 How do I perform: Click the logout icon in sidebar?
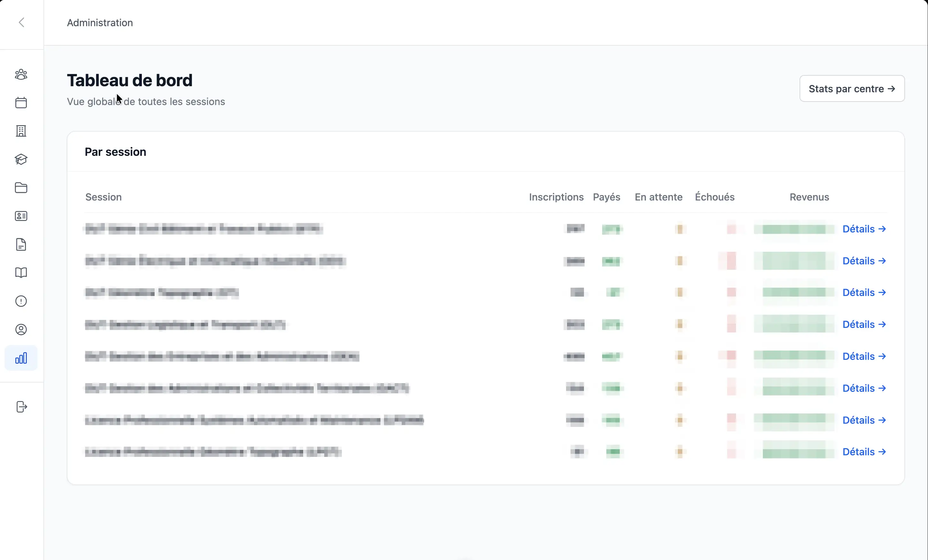[21, 407]
